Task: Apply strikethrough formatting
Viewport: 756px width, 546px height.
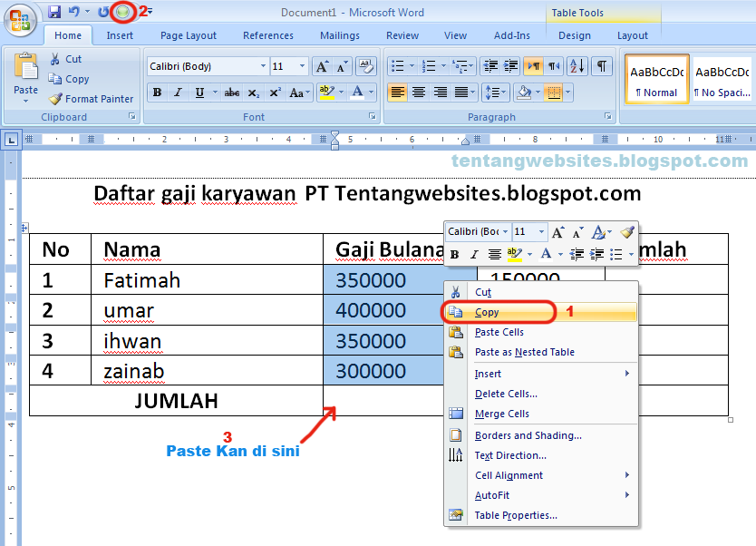Action: (232, 93)
